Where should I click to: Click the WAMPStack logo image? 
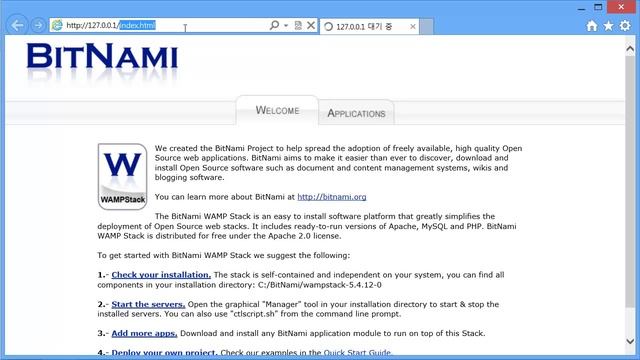click(x=122, y=176)
